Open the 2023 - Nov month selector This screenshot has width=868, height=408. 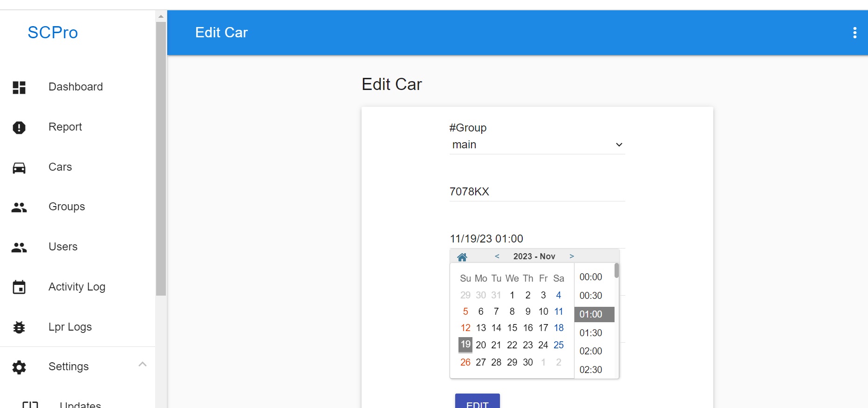point(534,256)
